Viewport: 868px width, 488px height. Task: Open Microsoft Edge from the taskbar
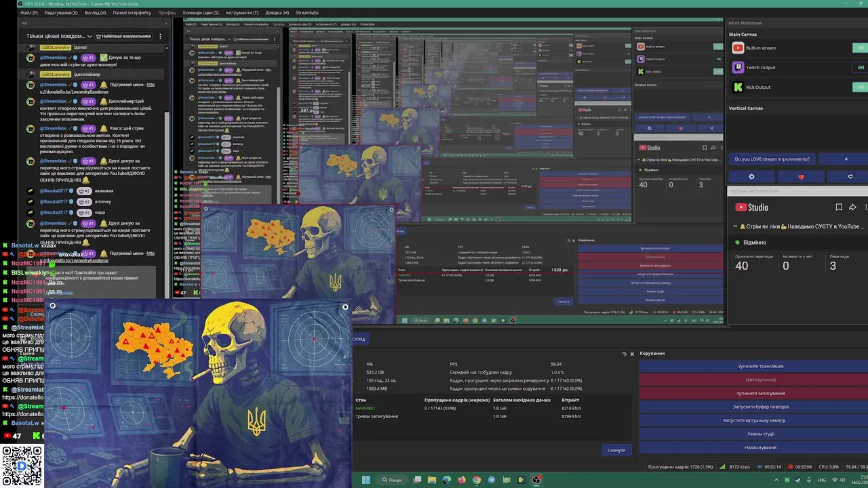click(447, 480)
